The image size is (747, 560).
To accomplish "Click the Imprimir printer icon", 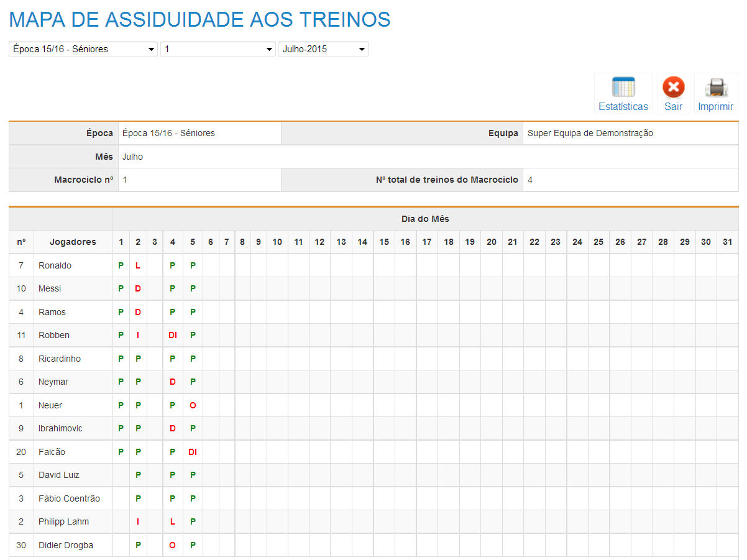I will [715, 88].
